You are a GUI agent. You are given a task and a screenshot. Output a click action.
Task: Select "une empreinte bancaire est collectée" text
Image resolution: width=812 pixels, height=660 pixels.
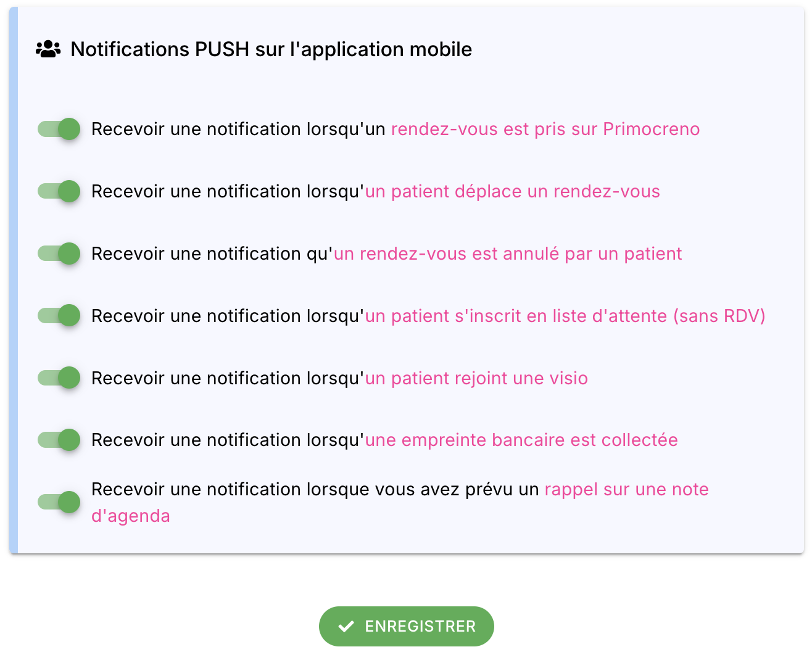click(x=521, y=440)
